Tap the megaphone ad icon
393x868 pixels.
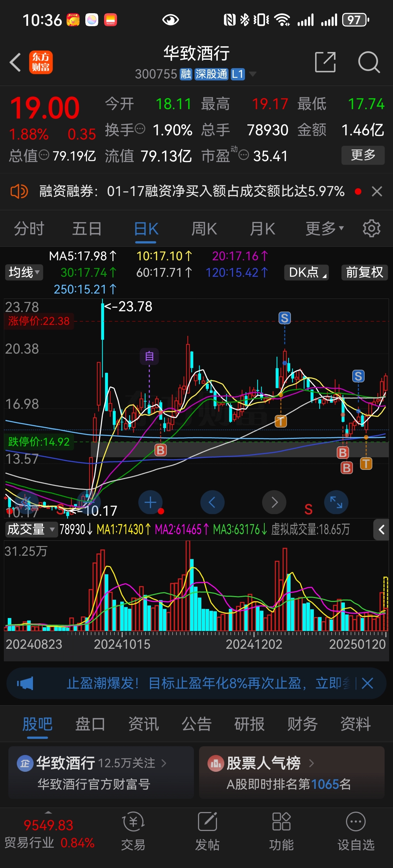(25, 683)
